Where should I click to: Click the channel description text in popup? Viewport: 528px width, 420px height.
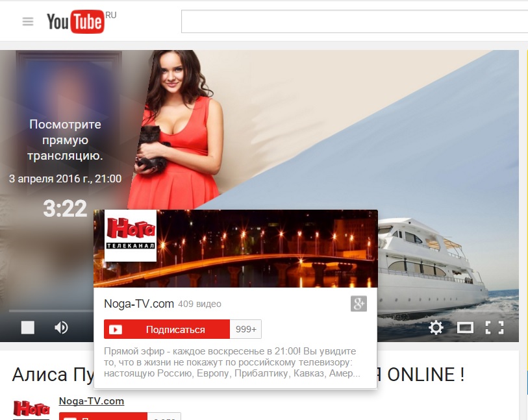232,362
